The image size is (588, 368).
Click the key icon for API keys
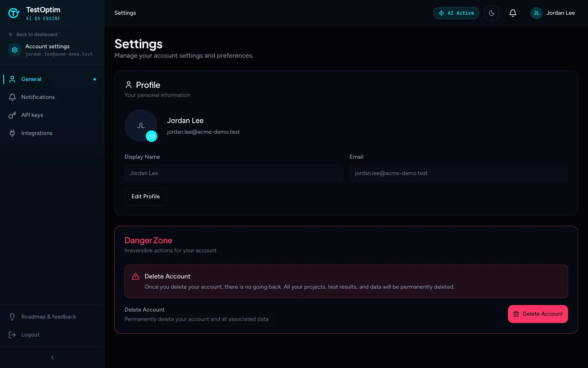click(12, 115)
